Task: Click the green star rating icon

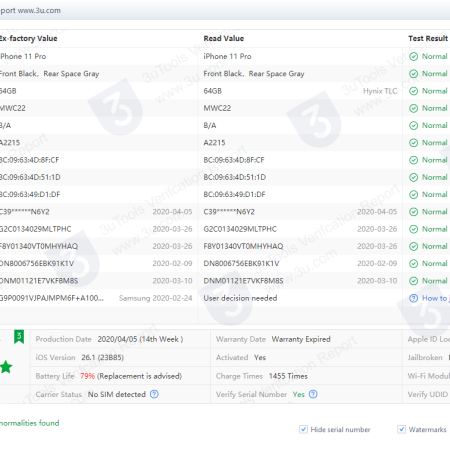Action: coord(6,367)
